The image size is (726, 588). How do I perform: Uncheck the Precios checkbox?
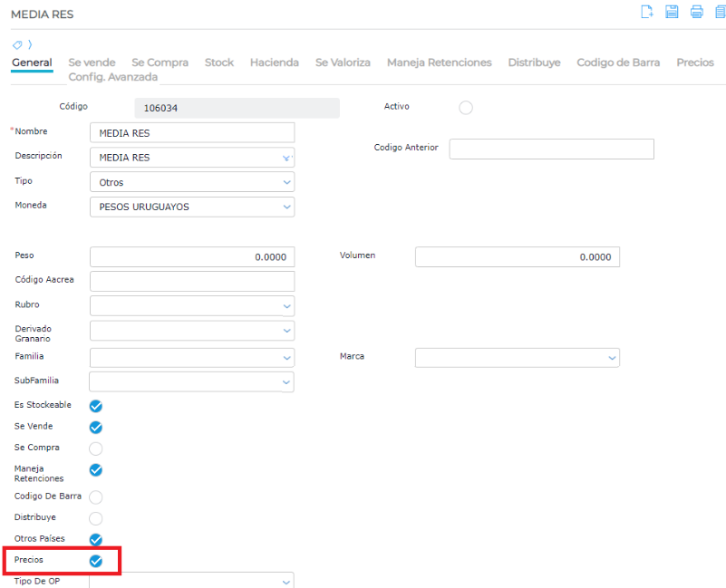pyautogui.click(x=96, y=561)
